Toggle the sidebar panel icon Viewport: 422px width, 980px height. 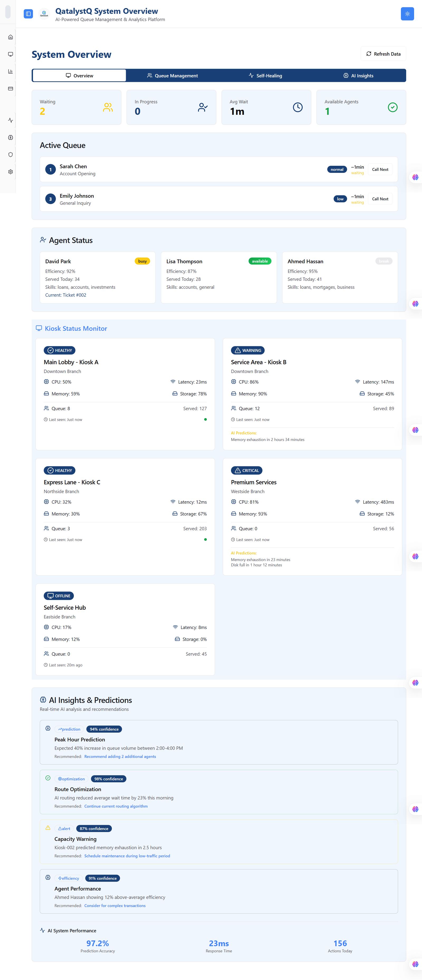coord(28,14)
